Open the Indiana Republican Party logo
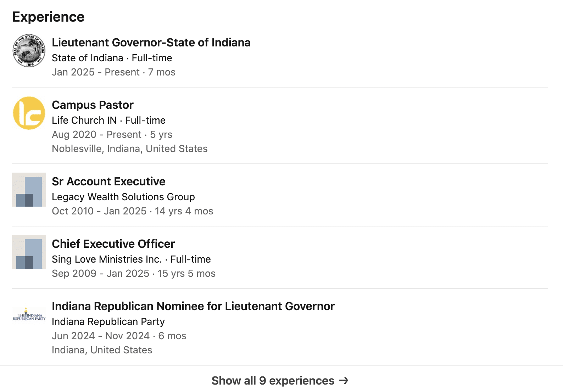 pos(29,314)
